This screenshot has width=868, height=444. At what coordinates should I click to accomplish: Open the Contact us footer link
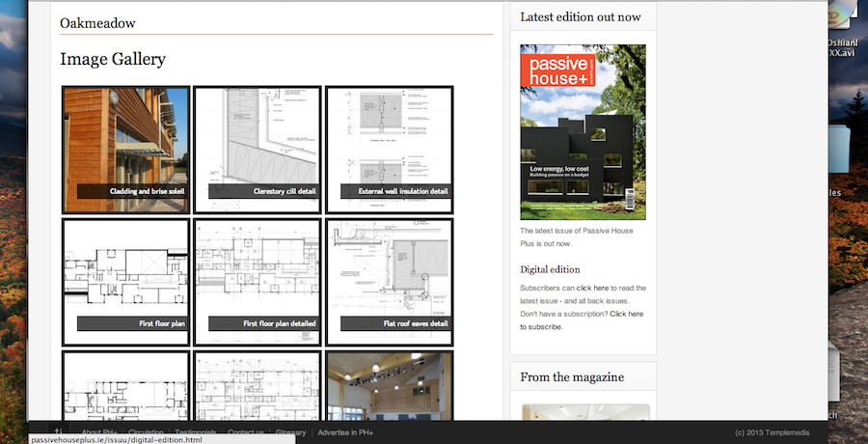coord(246,432)
